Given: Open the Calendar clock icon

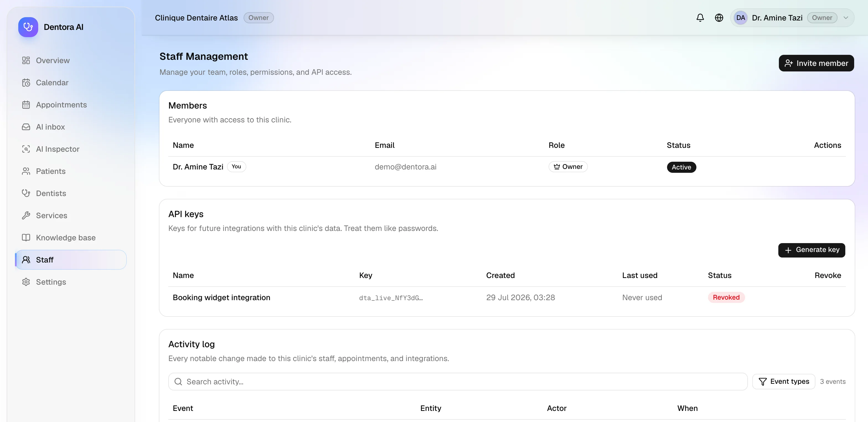Looking at the screenshot, I should [26, 83].
